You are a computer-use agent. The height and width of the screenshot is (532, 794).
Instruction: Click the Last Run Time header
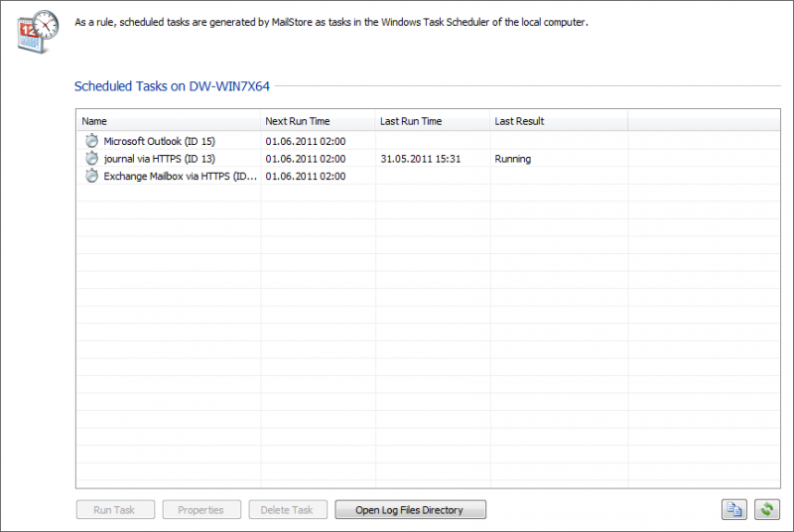point(432,121)
